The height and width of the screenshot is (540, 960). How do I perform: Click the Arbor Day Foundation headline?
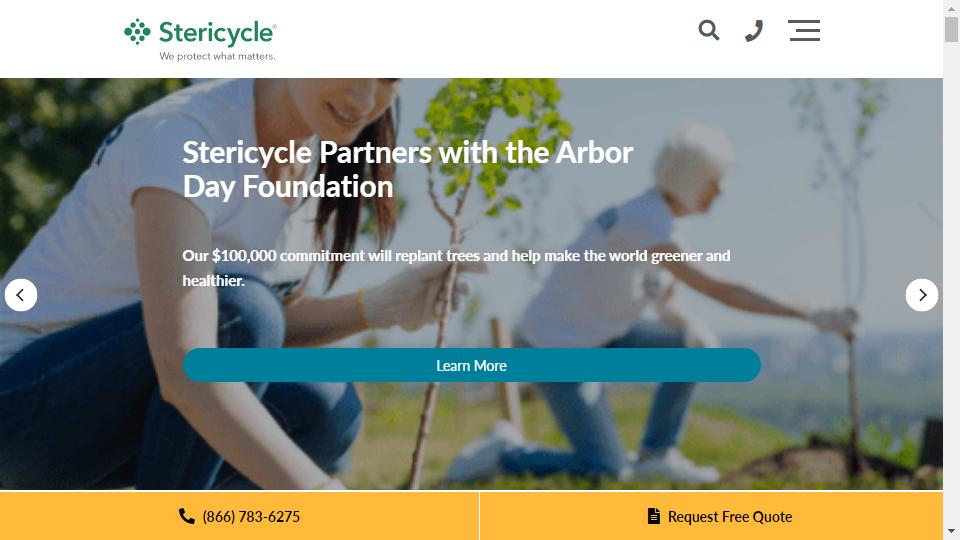[408, 170]
